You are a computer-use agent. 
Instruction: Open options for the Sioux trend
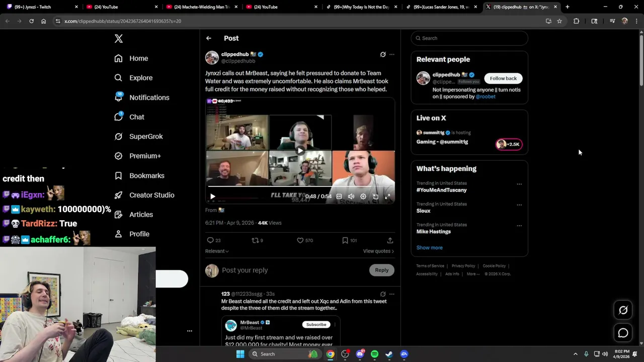(x=519, y=205)
